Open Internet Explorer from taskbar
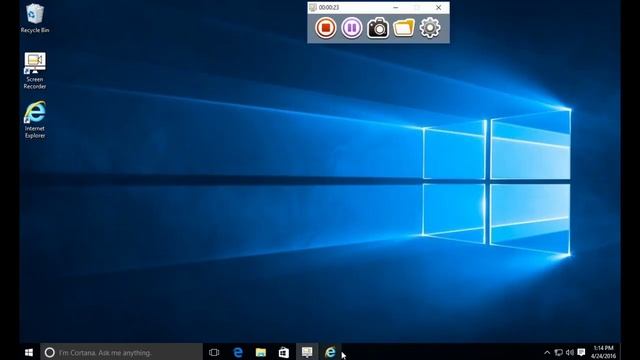The width and height of the screenshot is (640, 360). 330,352
